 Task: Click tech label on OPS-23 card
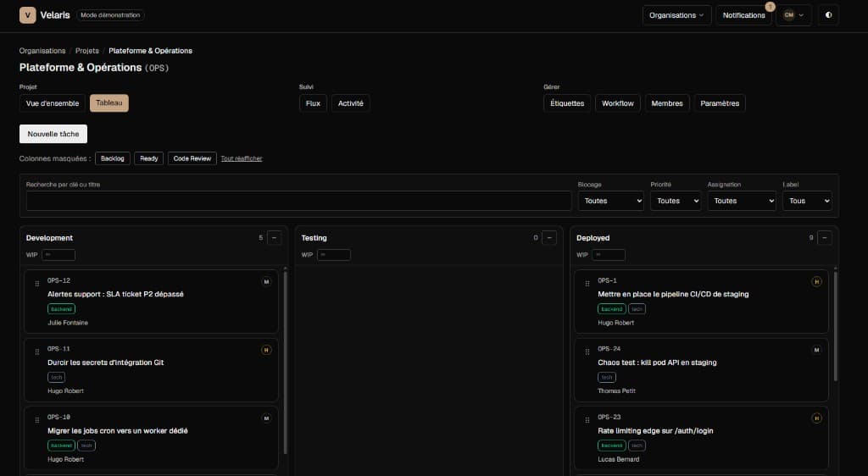(637, 446)
